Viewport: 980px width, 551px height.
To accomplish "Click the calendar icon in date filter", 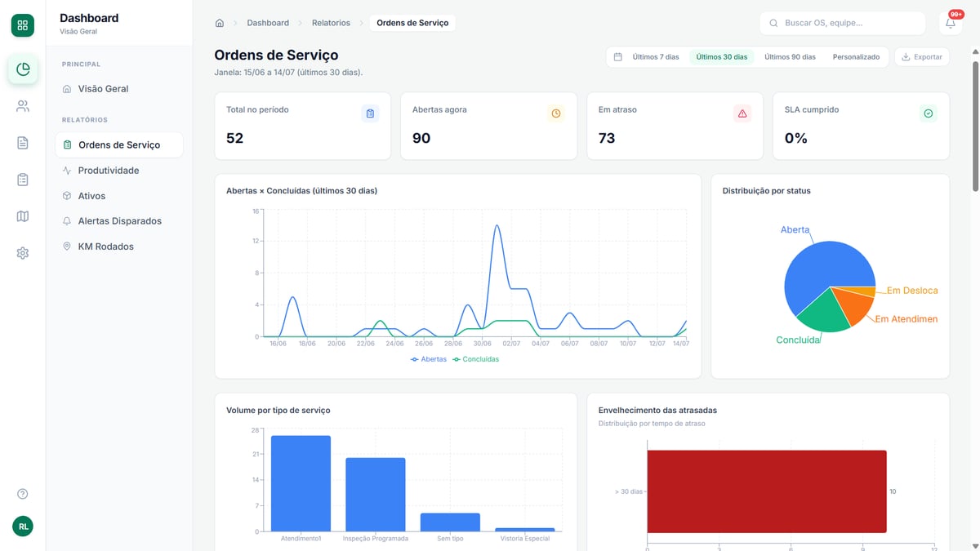I will (618, 57).
